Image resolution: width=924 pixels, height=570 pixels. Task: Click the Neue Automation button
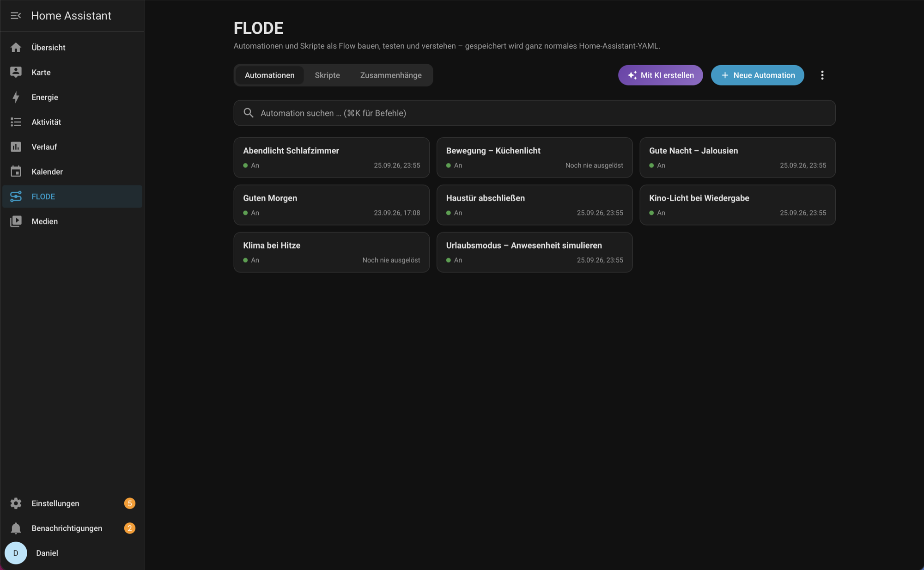(x=758, y=75)
